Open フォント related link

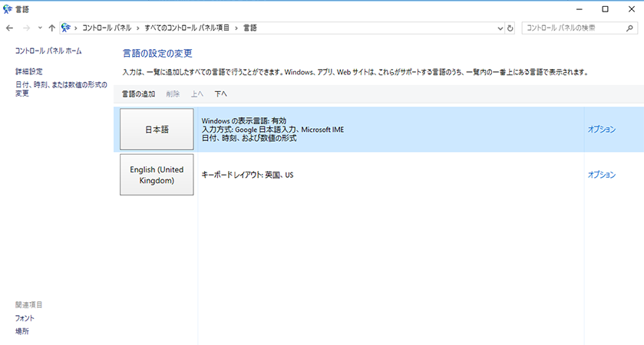click(25, 318)
